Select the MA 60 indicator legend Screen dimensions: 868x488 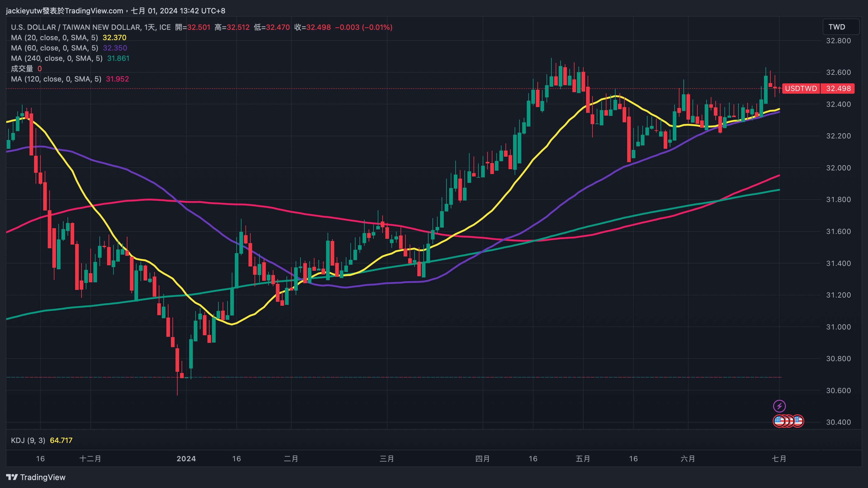pos(54,48)
